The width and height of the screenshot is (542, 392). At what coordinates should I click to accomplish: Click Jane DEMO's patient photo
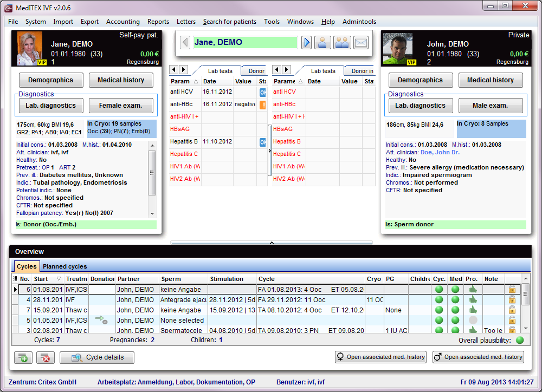pyautogui.click(x=29, y=48)
